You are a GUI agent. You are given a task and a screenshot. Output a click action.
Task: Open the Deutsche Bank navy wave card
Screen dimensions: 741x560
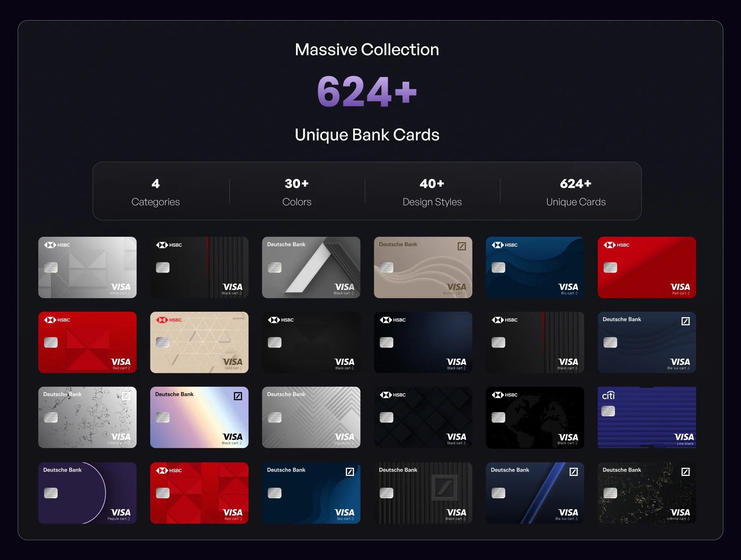647,342
